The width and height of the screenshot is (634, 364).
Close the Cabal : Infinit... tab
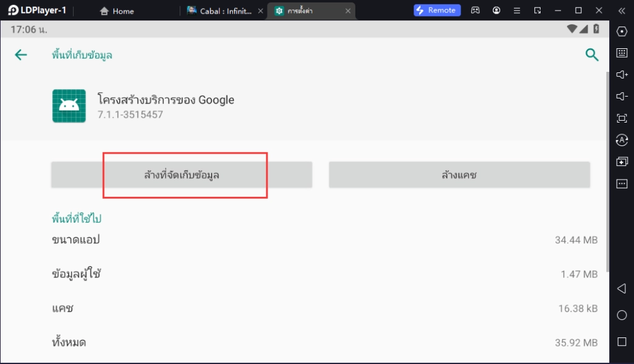[x=261, y=11]
